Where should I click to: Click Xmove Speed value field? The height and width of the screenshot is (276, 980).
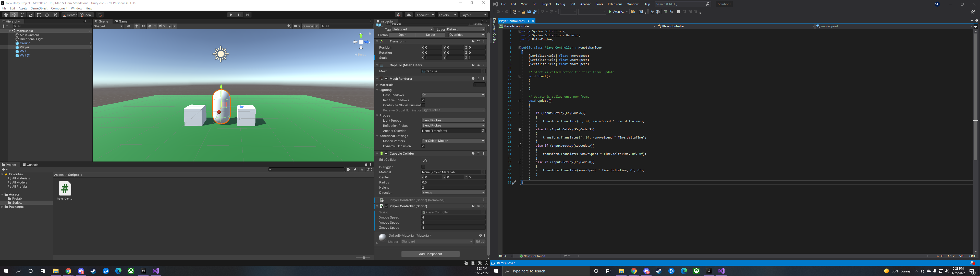pyautogui.click(x=453, y=218)
